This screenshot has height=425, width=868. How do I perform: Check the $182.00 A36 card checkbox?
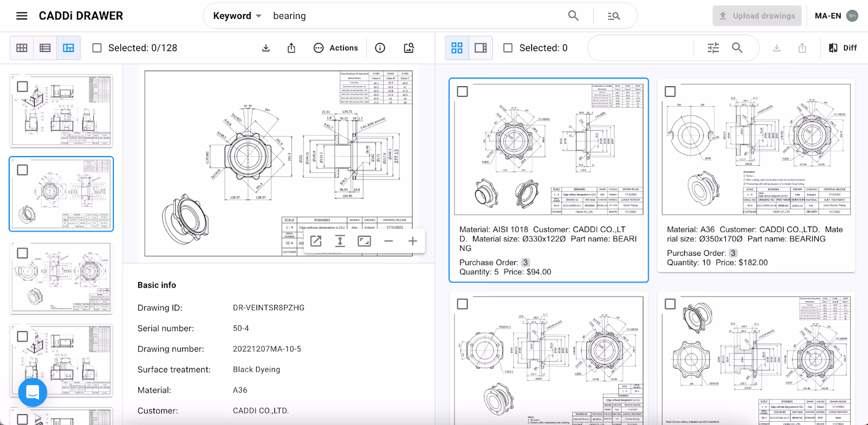tap(670, 92)
